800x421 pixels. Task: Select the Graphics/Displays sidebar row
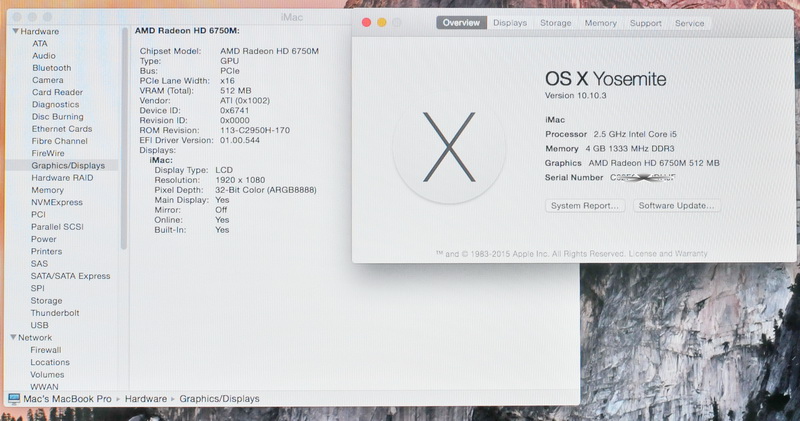click(62, 165)
